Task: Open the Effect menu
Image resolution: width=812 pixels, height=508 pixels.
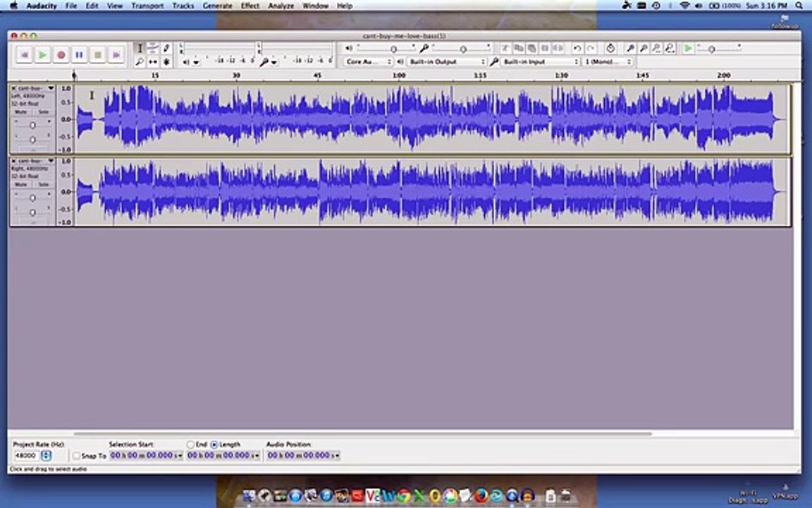Action: tap(250, 6)
